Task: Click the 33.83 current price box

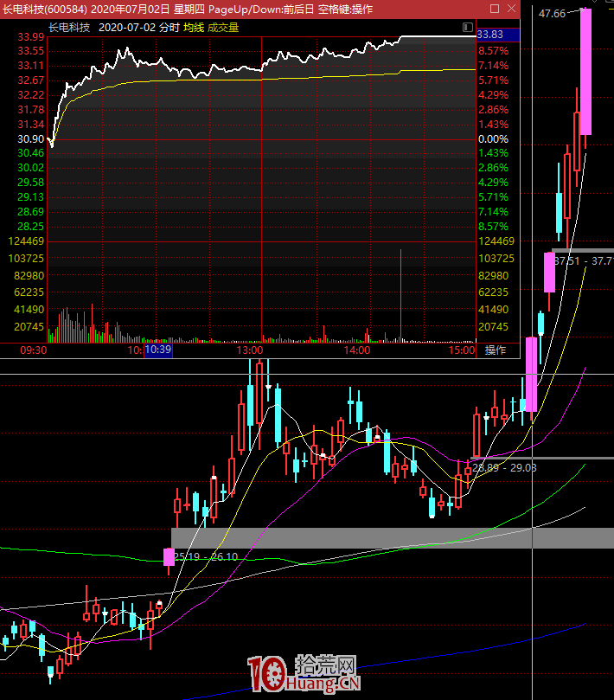Action: pyautogui.click(x=496, y=35)
